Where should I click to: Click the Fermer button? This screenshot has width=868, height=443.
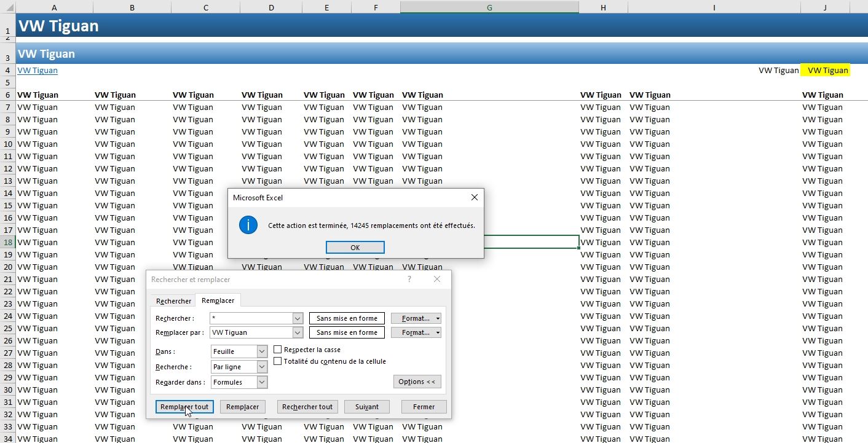424,407
